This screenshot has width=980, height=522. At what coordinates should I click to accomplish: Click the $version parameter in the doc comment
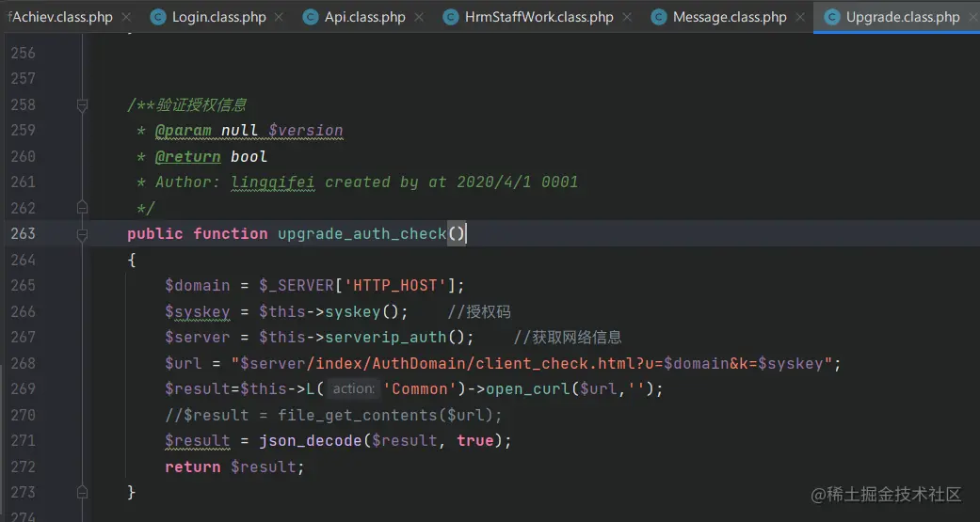306,131
